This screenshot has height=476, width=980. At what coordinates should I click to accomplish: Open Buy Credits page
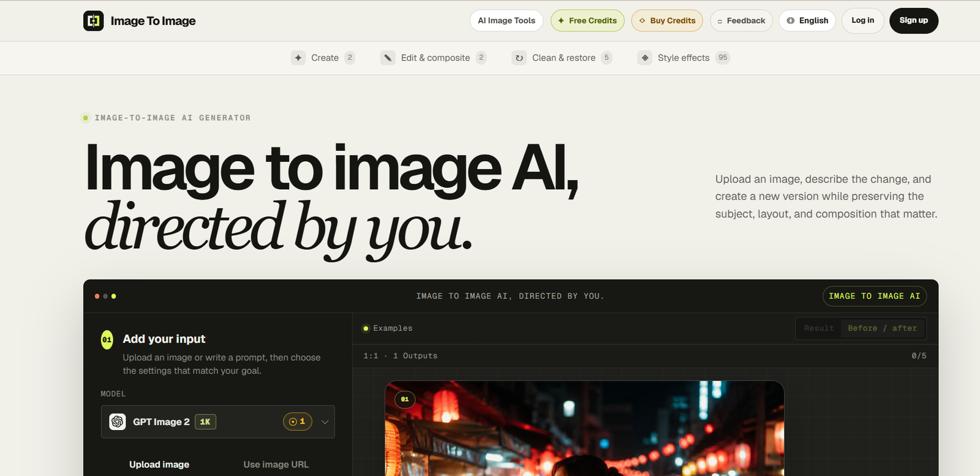pos(667,21)
